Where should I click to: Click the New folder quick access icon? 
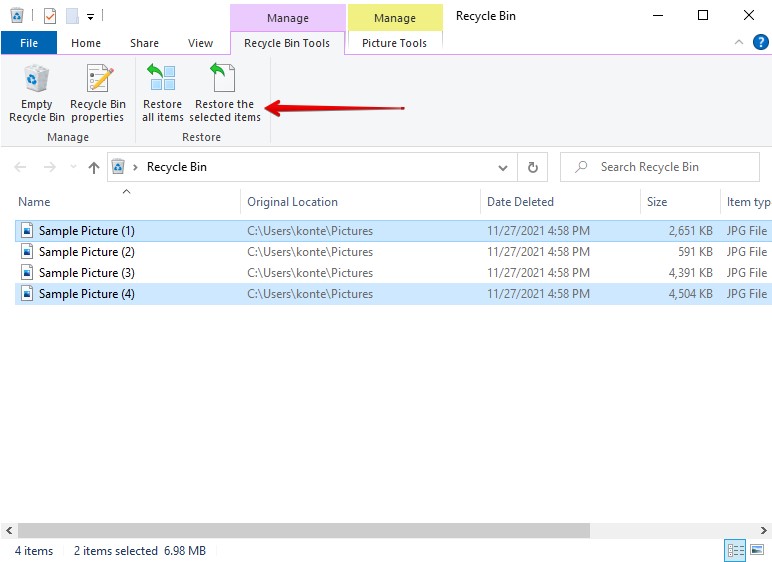click(x=72, y=16)
